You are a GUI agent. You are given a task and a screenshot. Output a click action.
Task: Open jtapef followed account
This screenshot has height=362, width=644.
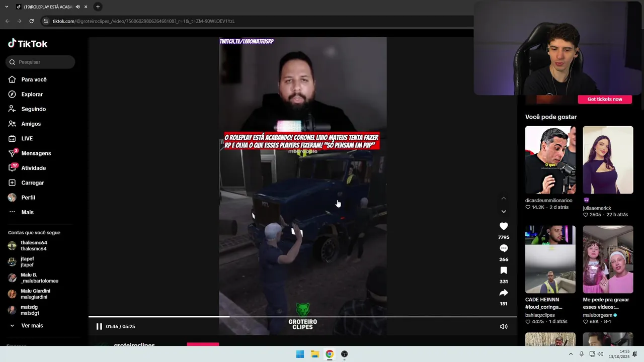[x=21, y=262]
